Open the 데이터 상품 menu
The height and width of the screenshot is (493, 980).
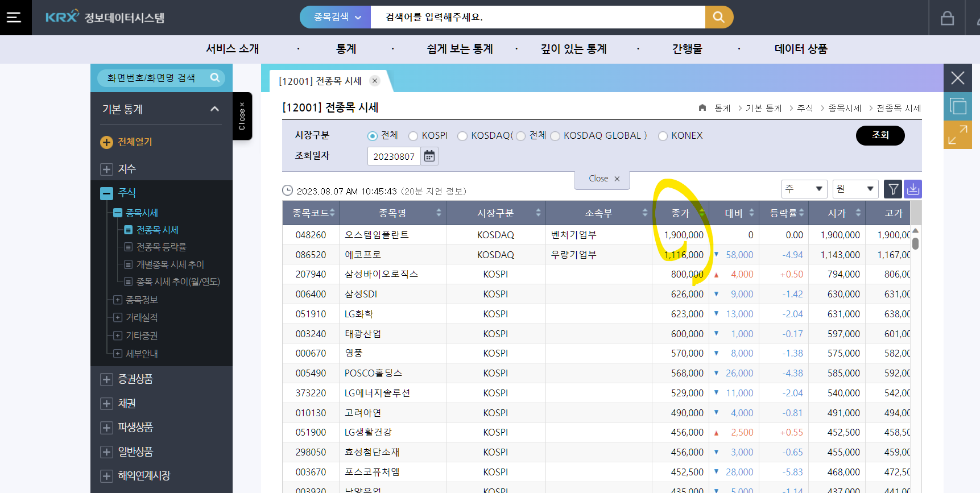pos(801,49)
